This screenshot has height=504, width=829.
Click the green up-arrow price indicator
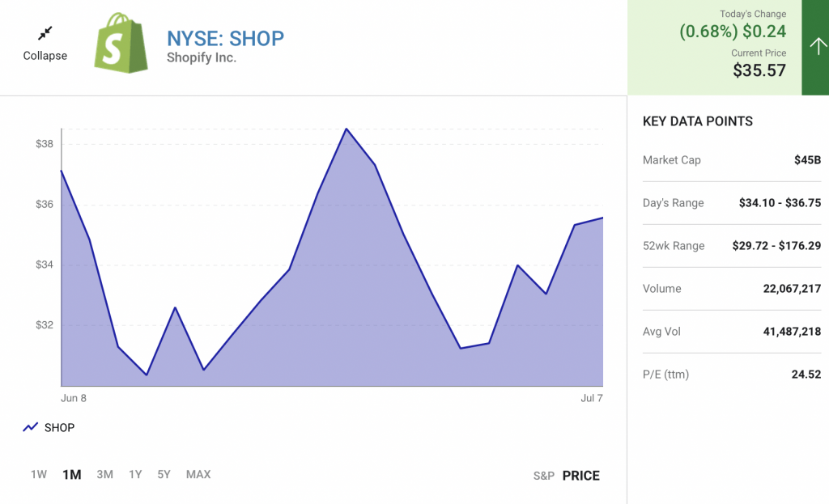pos(815,47)
